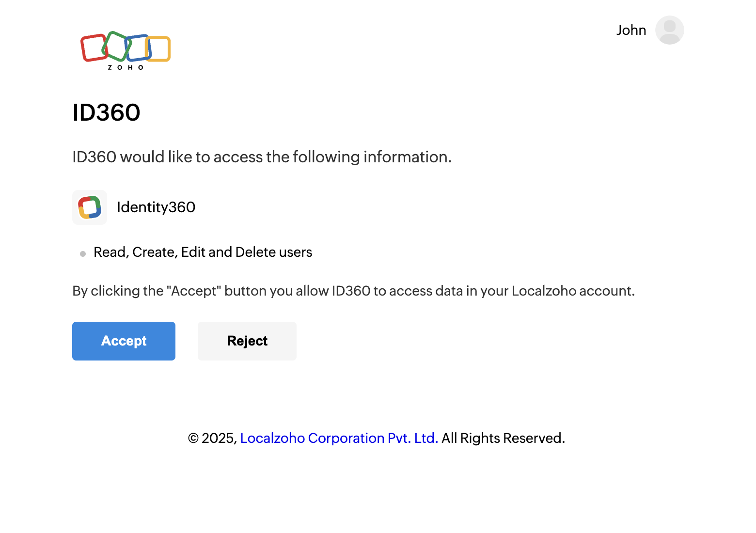Accept the ID360 access request
The image size is (756, 533).
pyautogui.click(x=124, y=341)
